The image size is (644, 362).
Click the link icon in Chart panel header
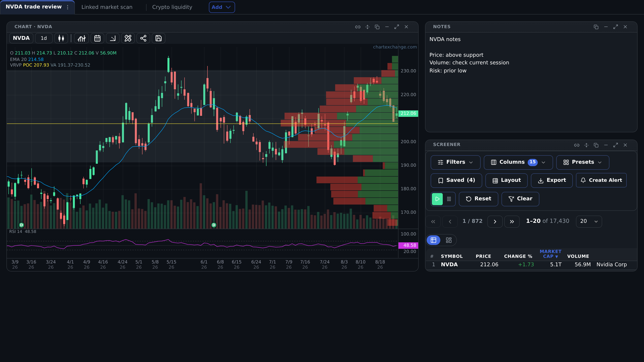pos(358,27)
